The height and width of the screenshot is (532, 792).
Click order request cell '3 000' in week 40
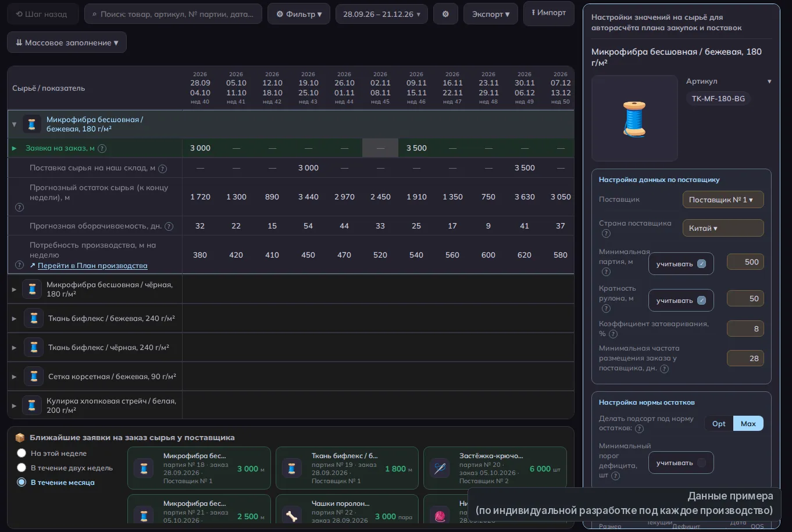(200, 148)
